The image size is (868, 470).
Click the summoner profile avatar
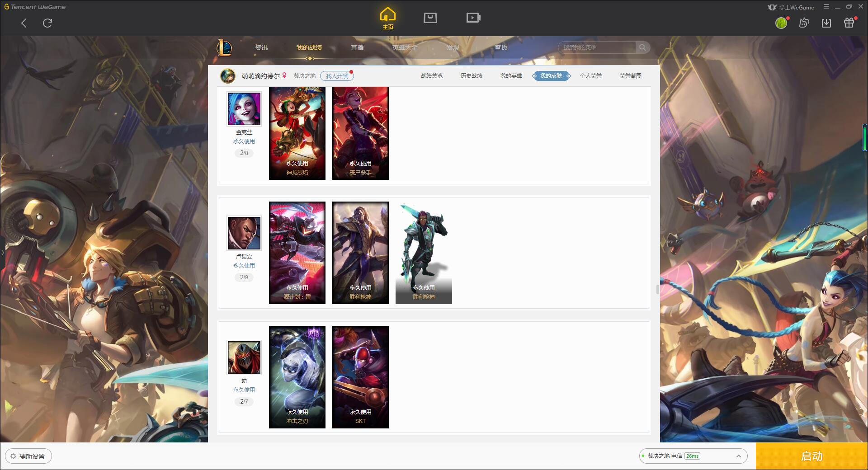(228, 76)
